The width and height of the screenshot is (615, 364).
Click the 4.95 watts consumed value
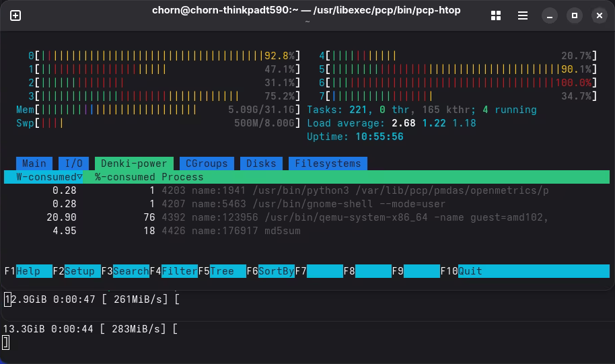(x=65, y=231)
